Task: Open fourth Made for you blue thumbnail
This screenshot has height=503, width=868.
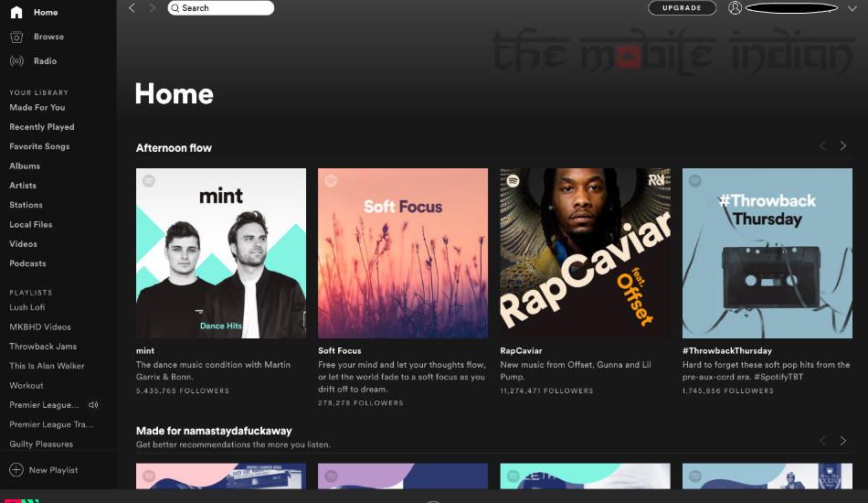Action: [x=767, y=476]
